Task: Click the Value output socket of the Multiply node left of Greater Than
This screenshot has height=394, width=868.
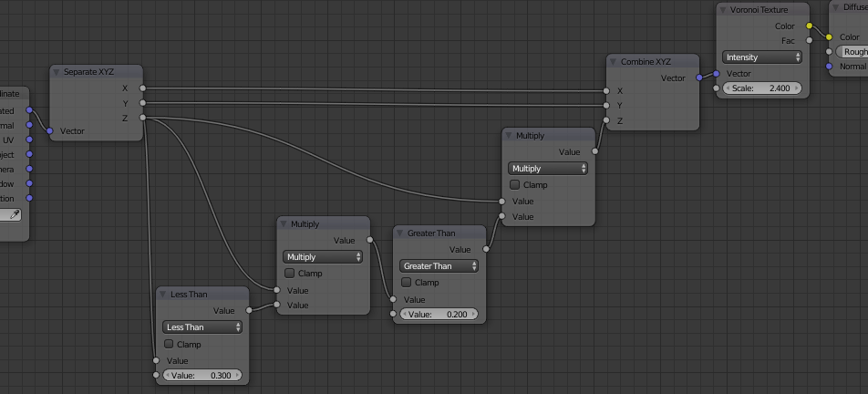Action: click(370, 240)
